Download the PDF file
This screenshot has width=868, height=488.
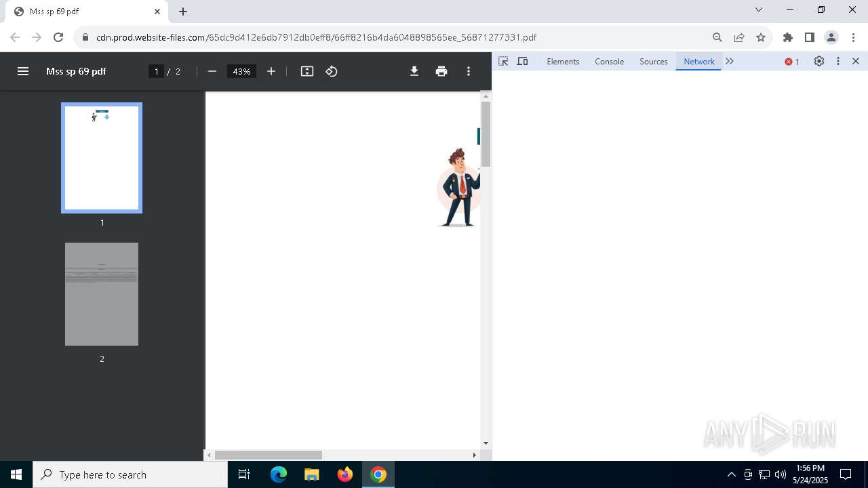(414, 71)
